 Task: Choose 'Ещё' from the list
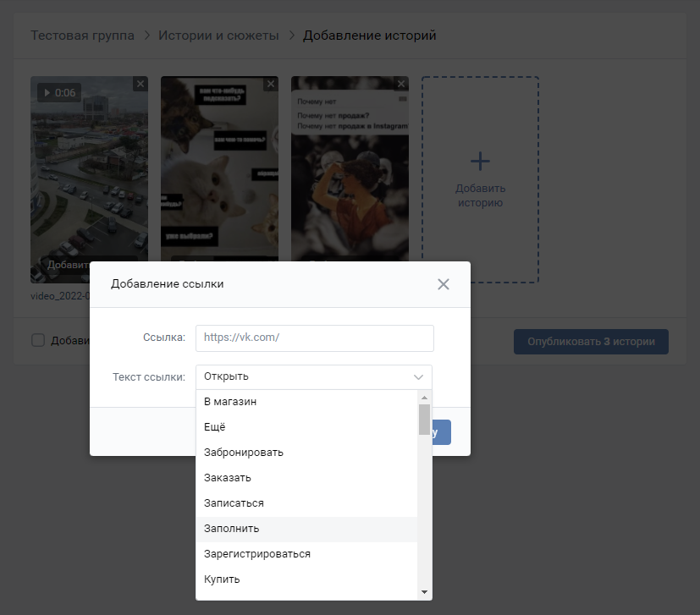point(215,427)
